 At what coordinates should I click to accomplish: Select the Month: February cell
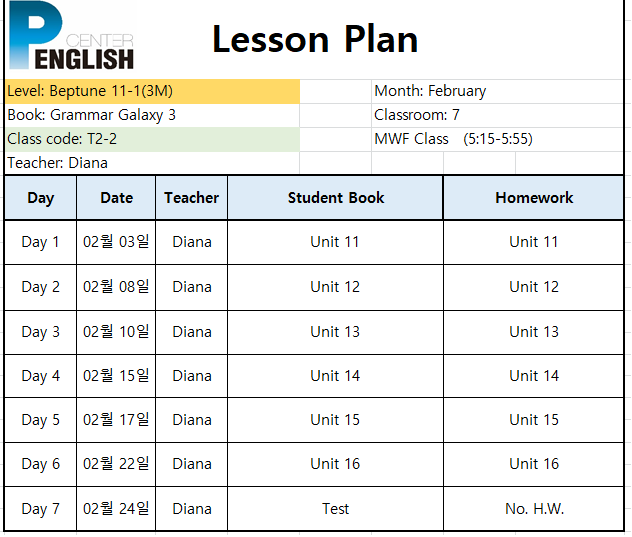pyautogui.click(x=497, y=92)
